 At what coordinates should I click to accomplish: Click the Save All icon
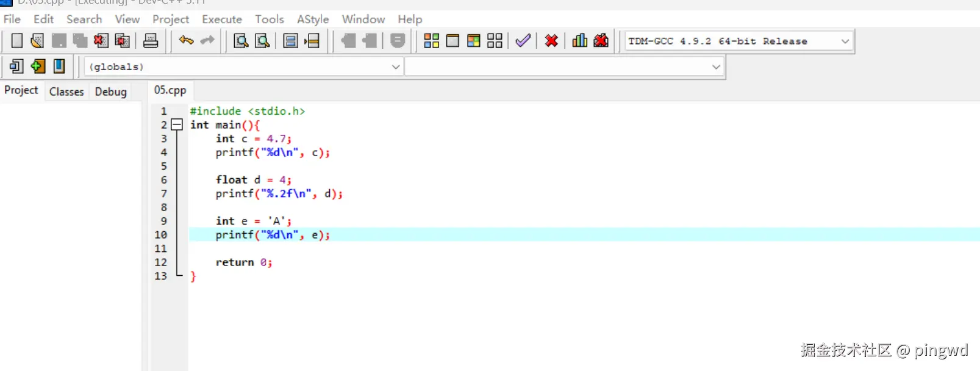click(x=80, y=41)
